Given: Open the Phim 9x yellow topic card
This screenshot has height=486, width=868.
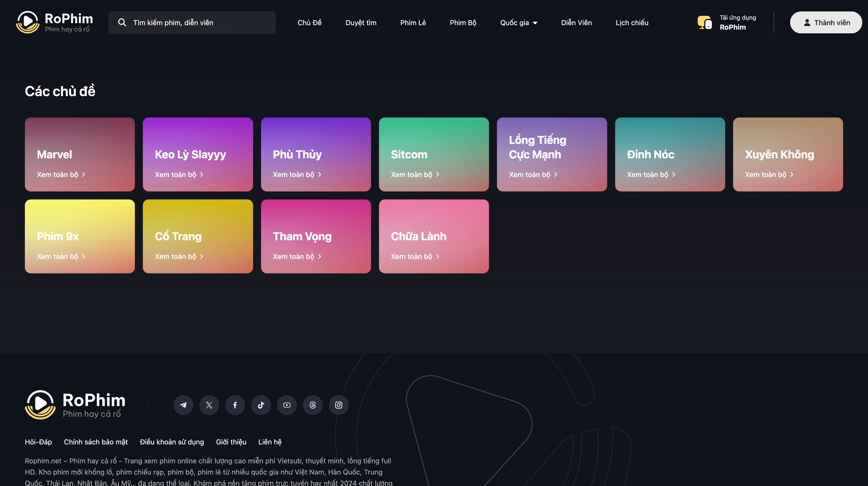Looking at the screenshot, I should coord(80,236).
